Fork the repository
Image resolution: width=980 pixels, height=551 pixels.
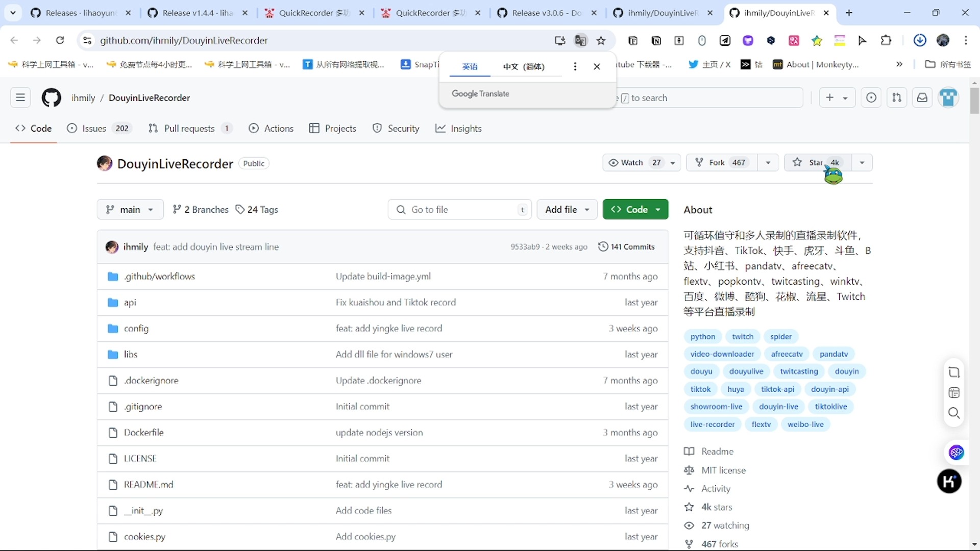(x=722, y=163)
